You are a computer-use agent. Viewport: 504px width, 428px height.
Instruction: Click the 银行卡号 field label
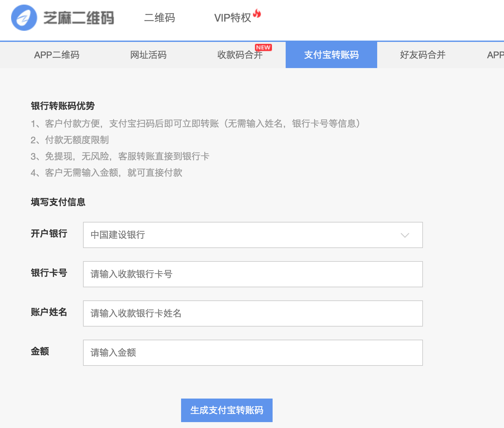(x=49, y=273)
